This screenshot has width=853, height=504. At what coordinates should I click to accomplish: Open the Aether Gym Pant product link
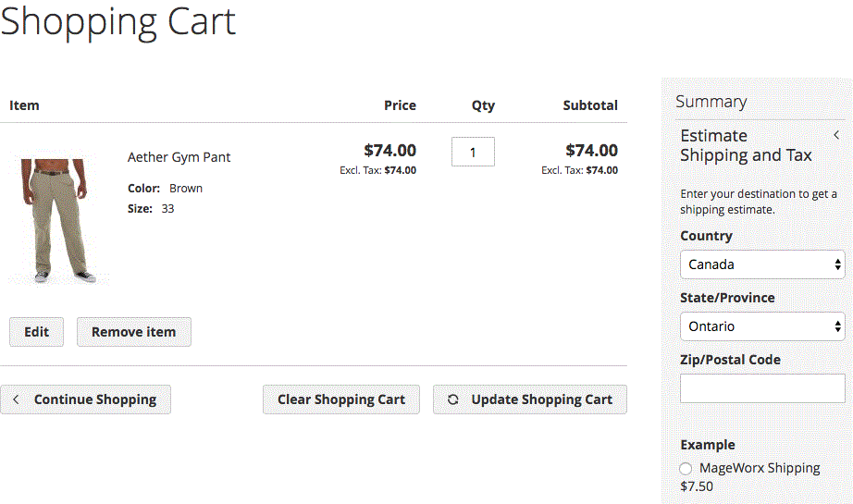point(179,157)
